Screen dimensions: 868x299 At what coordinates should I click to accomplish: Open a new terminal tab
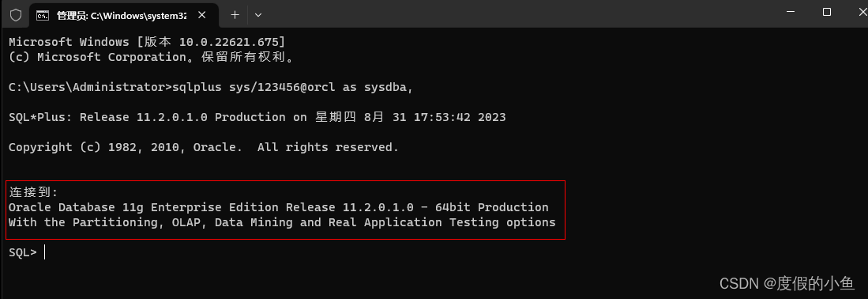click(235, 15)
